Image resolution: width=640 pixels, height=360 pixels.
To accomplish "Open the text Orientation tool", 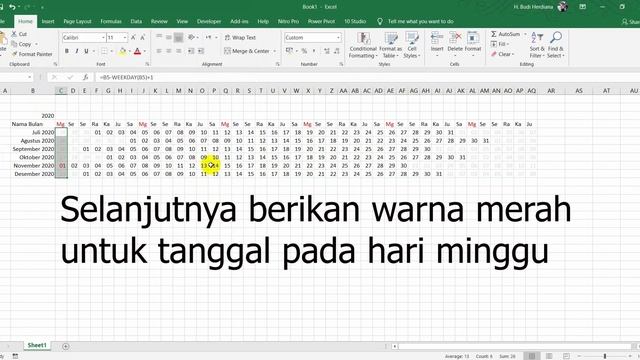I will tap(191, 38).
